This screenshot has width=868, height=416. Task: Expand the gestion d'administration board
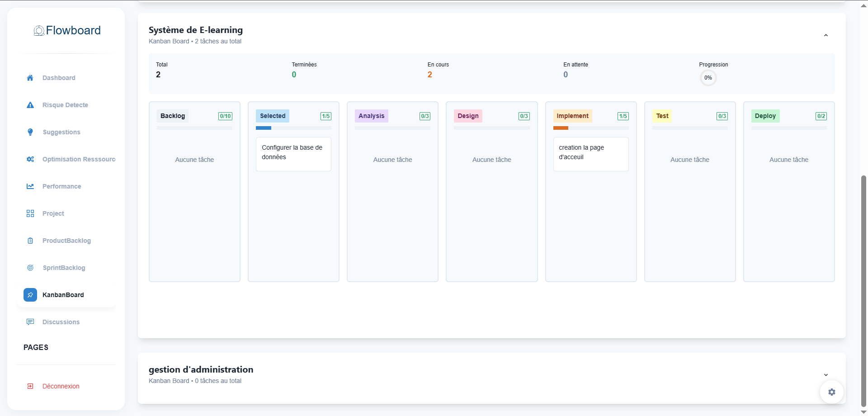point(826,375)
